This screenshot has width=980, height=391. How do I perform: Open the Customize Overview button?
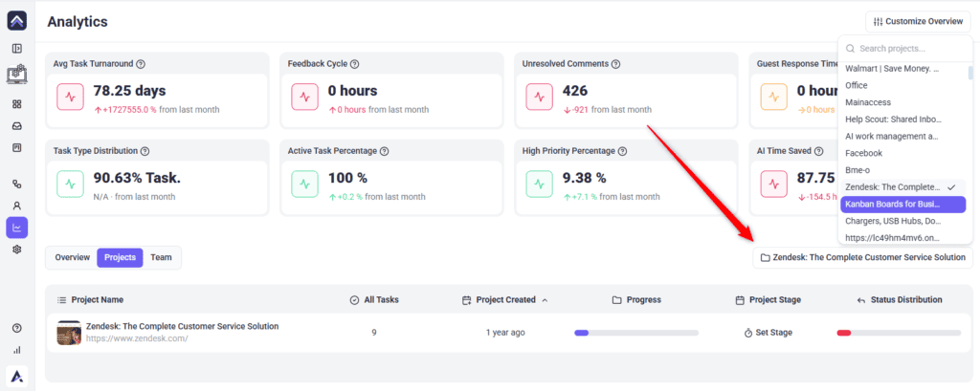(918, 21)
